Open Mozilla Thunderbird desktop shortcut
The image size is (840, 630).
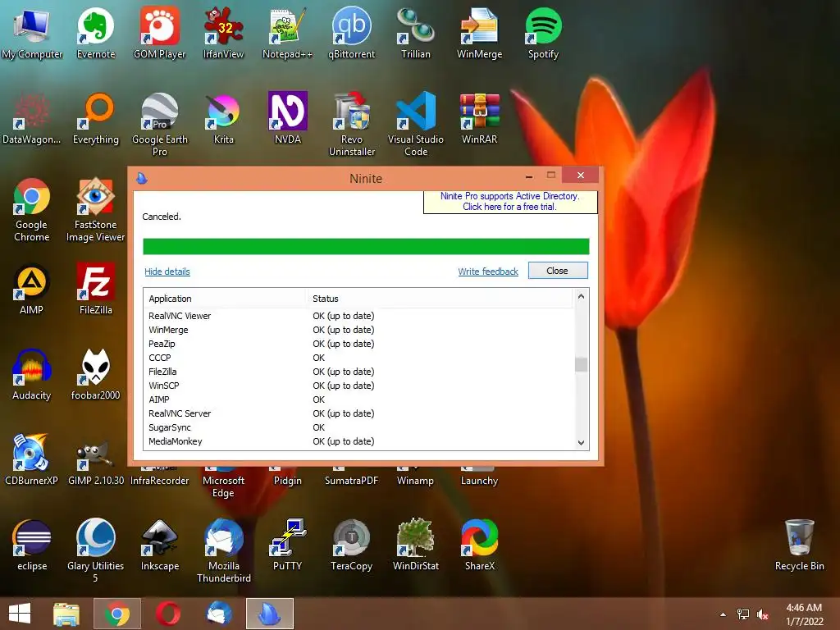click(x=223, y=550)
